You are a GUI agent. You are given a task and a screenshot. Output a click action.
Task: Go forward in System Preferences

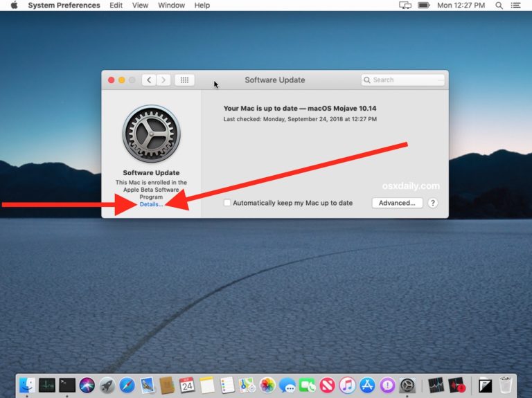(x=163, y=80)
